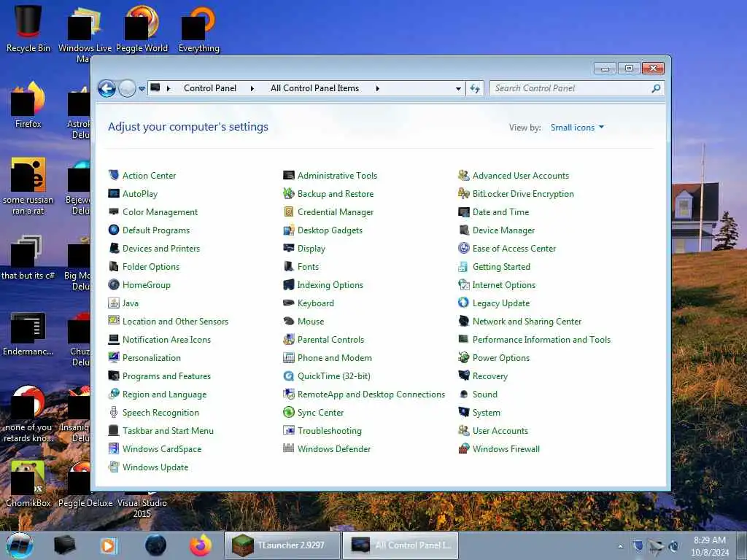Click the BitLocker Drive Encryption icon
Viewport: 747px width, 560px height.
(463, 193)
